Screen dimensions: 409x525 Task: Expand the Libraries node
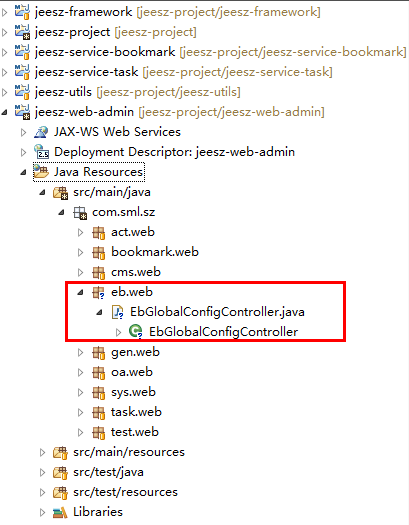[42, 512]
